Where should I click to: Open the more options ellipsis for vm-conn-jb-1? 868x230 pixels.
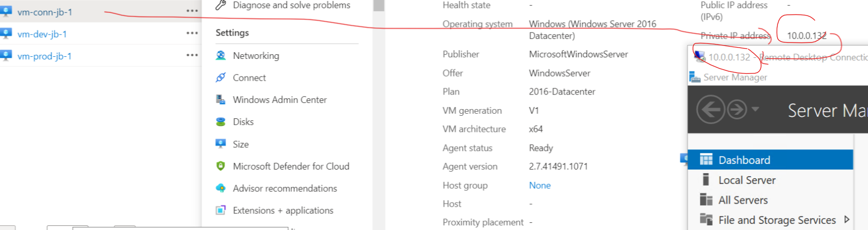coord(192,11)
